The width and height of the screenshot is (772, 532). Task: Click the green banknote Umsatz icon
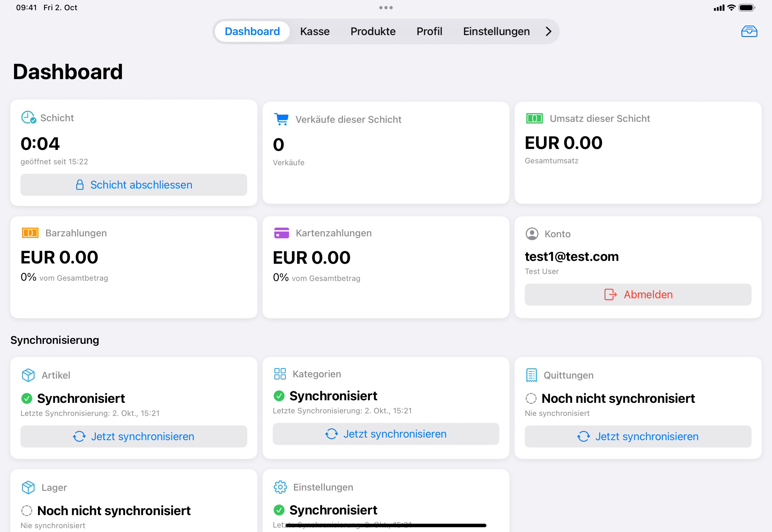534,118
